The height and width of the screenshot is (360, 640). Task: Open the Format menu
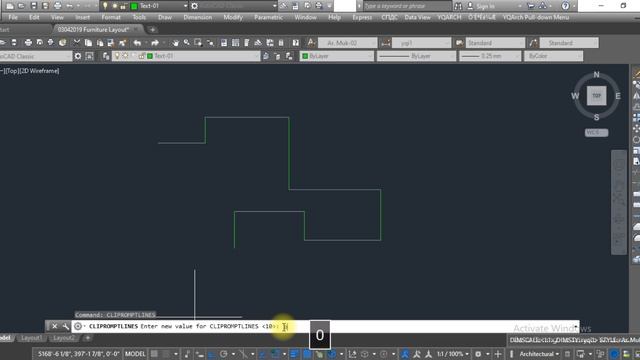coord(111,17)
